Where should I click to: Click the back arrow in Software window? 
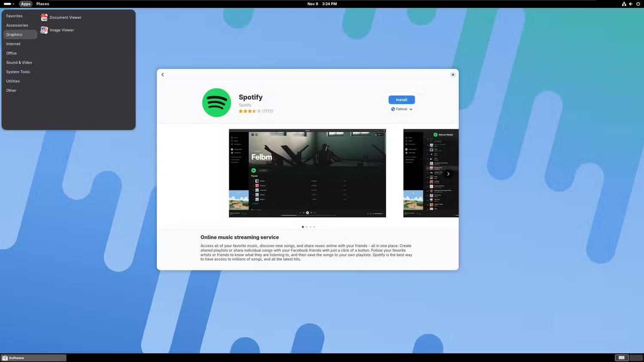162,74
